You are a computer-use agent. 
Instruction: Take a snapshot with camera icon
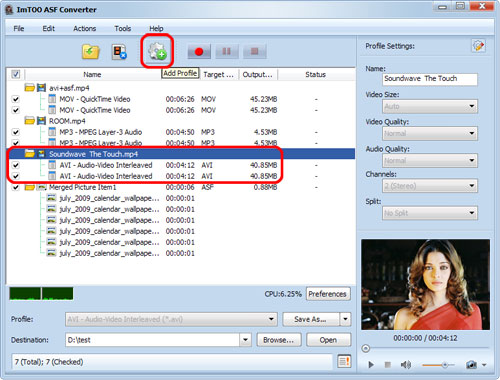(x=471, y=365)
